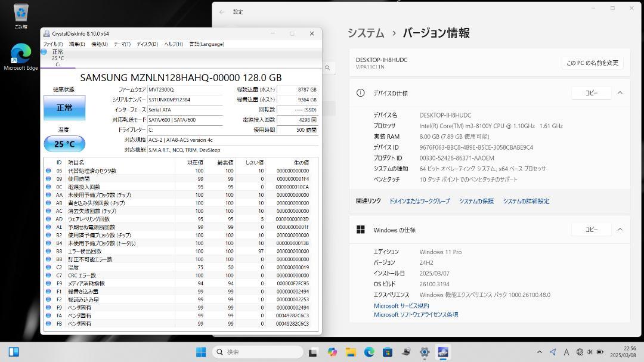The height and width of the screenshot is (362, 644).
Task: Click この PC の名前を変更 button
Action: 592,63
